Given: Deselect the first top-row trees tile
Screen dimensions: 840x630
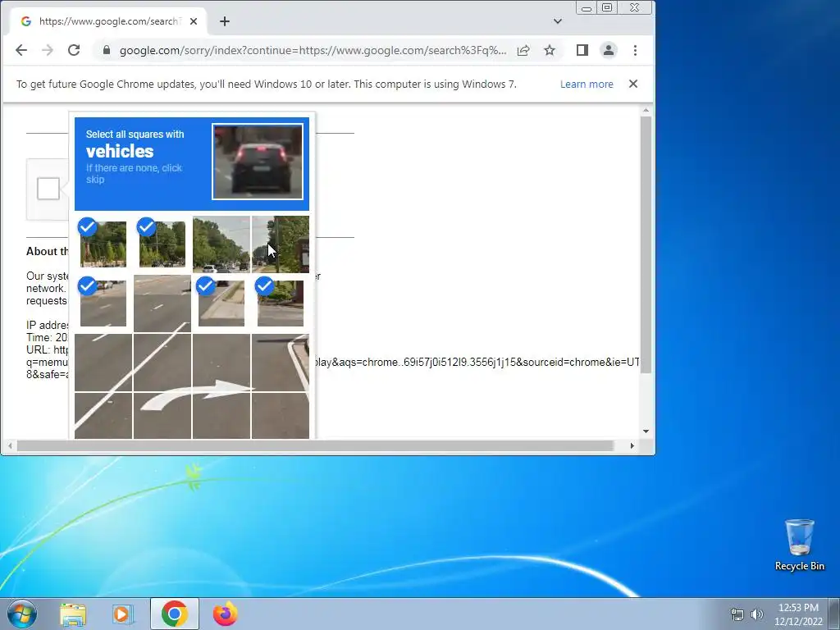Looking at the screenshot, I should tap(103, 244).
